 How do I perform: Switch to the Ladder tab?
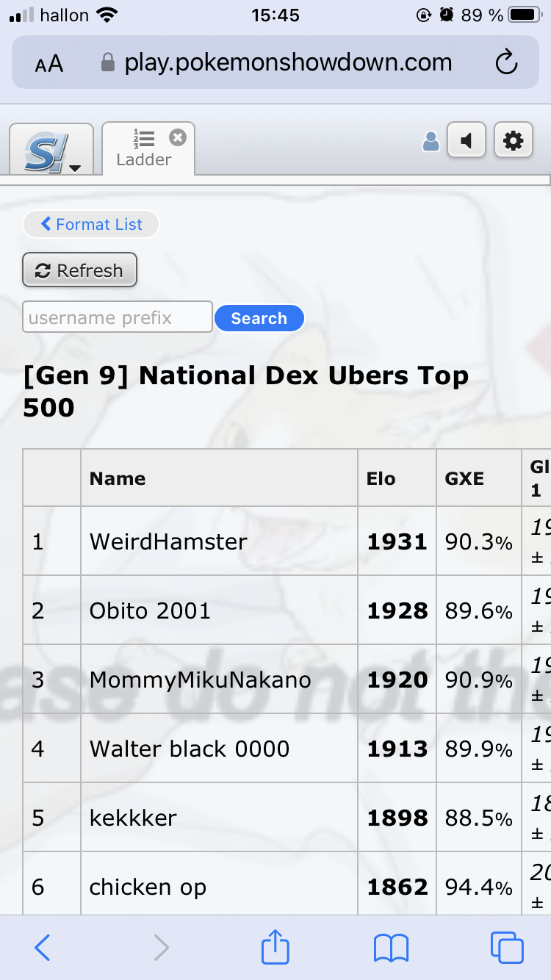coord(144,151)
